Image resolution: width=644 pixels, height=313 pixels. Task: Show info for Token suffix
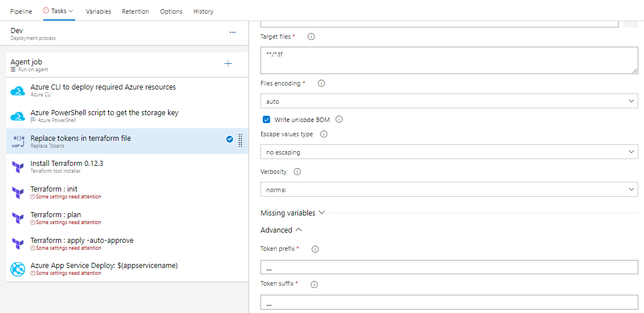coord(315,284)
